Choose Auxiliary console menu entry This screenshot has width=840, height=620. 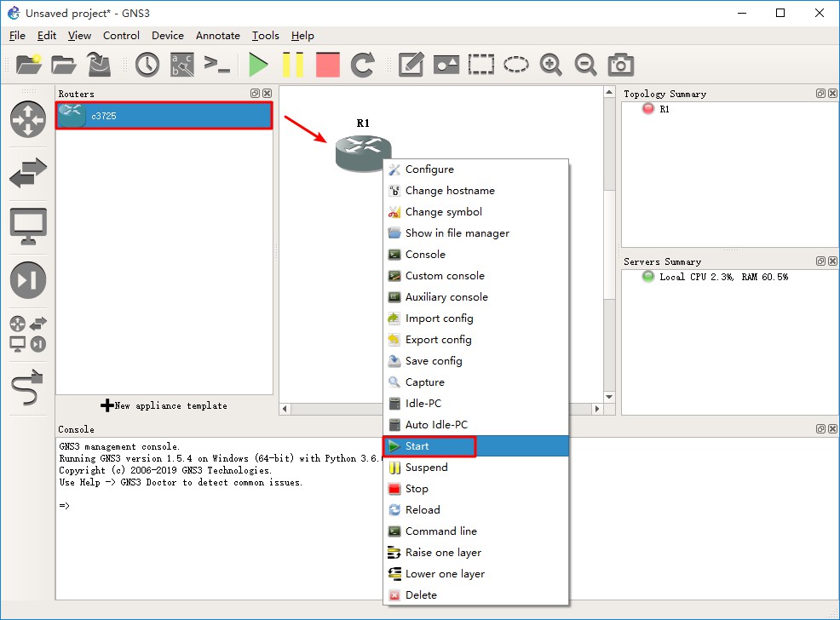tap(475, 297)
